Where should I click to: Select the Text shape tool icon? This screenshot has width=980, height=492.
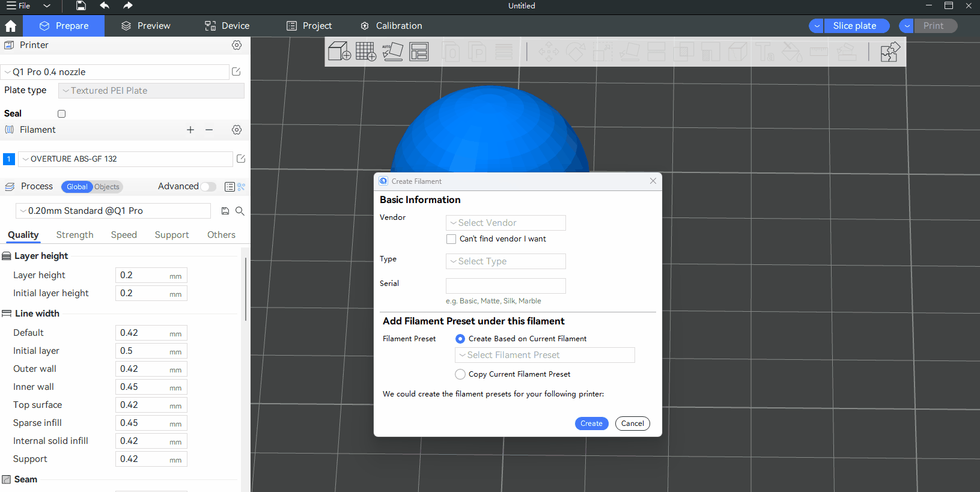coord(765,52)
